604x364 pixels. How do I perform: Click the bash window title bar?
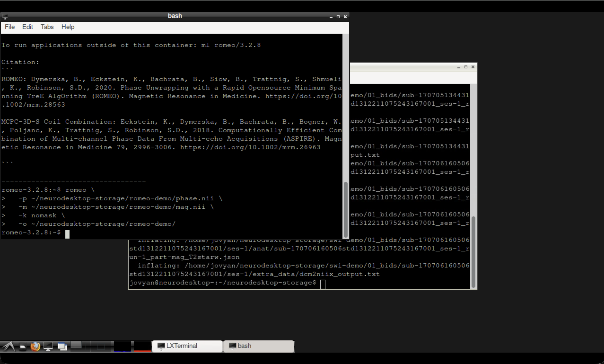tap(175, 16)
